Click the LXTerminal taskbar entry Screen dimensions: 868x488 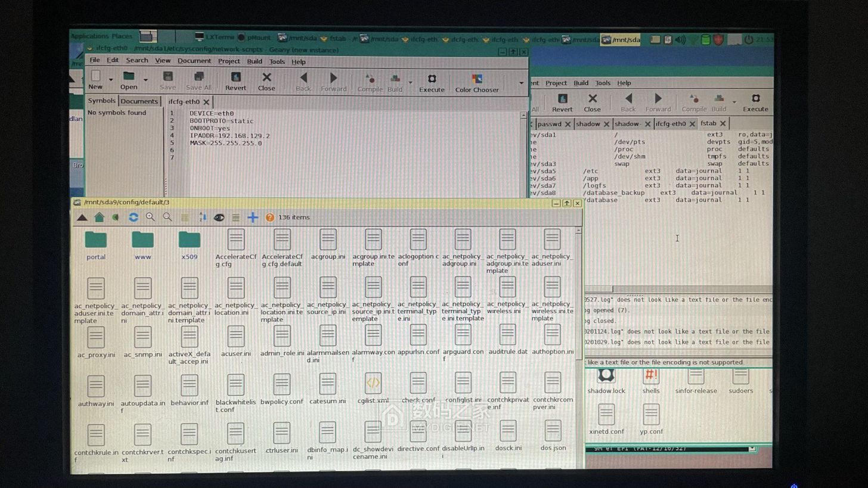tap(215, 37)
